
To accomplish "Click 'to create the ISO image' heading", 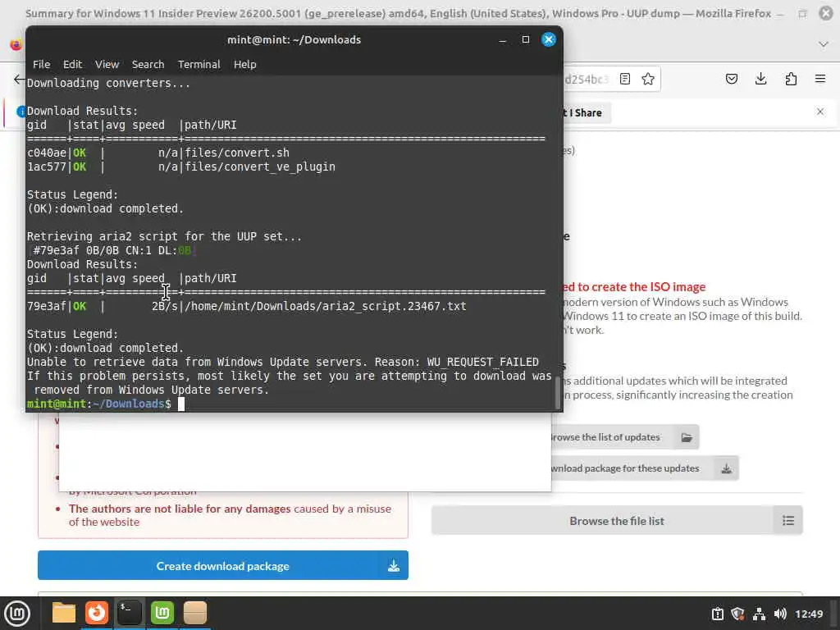I will coord(641,286).
